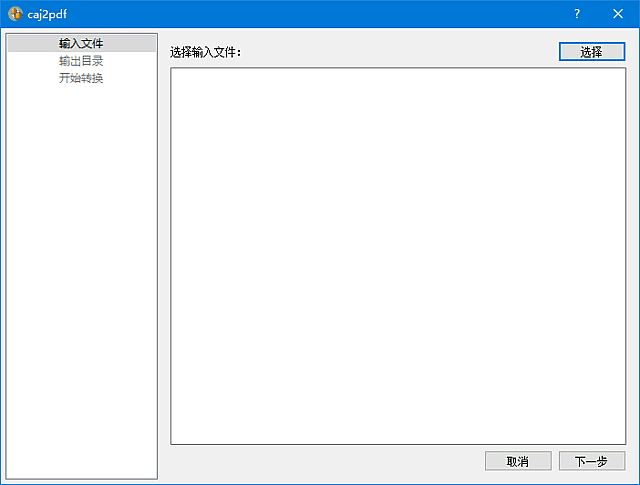Click inside the input file list area
This screenshot has height=485, width=640.
[x=398, y=256]
